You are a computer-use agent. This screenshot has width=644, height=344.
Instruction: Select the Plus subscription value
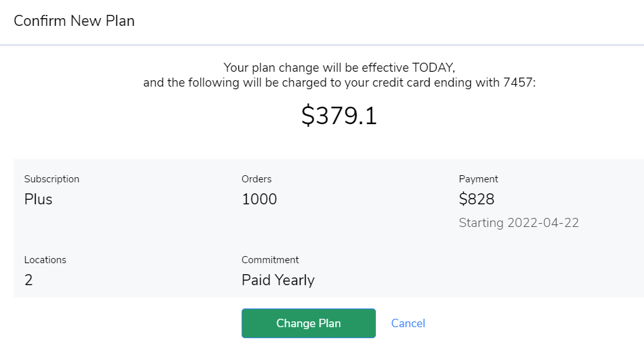point(38,199)
